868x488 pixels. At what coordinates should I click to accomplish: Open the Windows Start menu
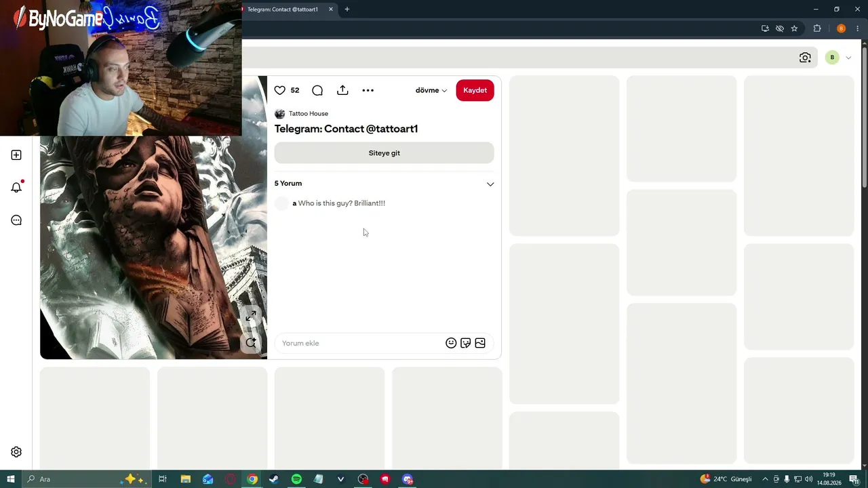pos(11,479)
